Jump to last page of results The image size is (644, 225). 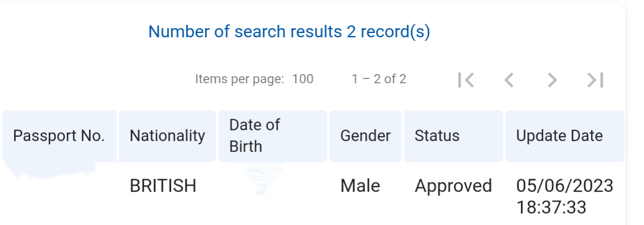(595, 80)
